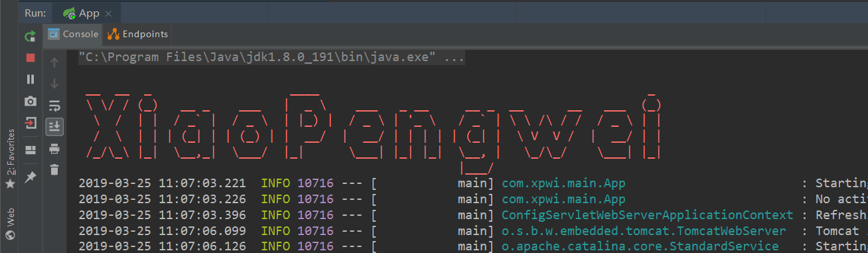Open the Endpoints tab
Viewport: 868px width, 253px height.
(x=138, y=34)
